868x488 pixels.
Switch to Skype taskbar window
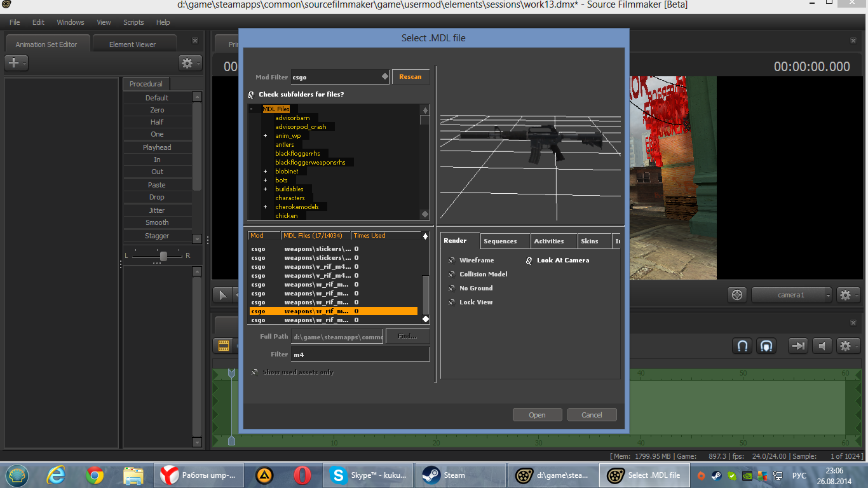point(368,475)
